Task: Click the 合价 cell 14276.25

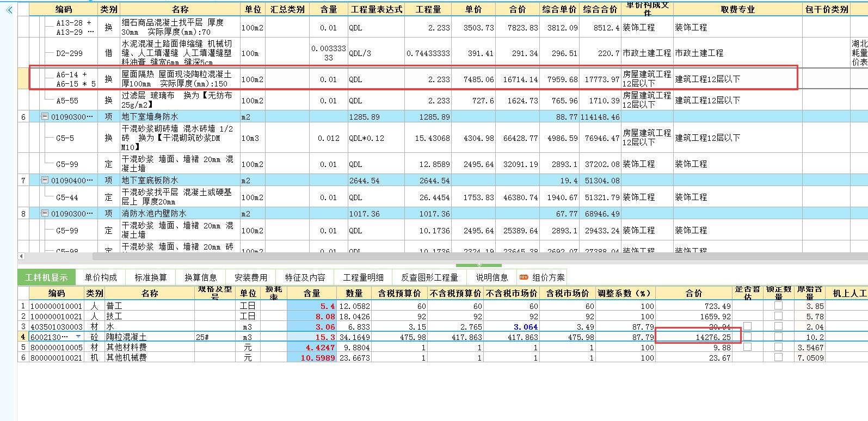Action: 694,337
